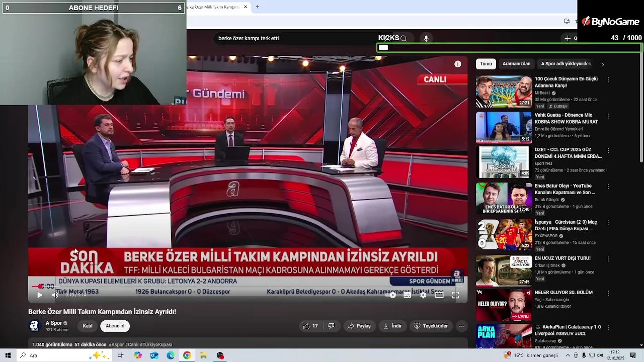
Task: Click the '#Aspor' hashtag in the description
Action: point(116,345)
